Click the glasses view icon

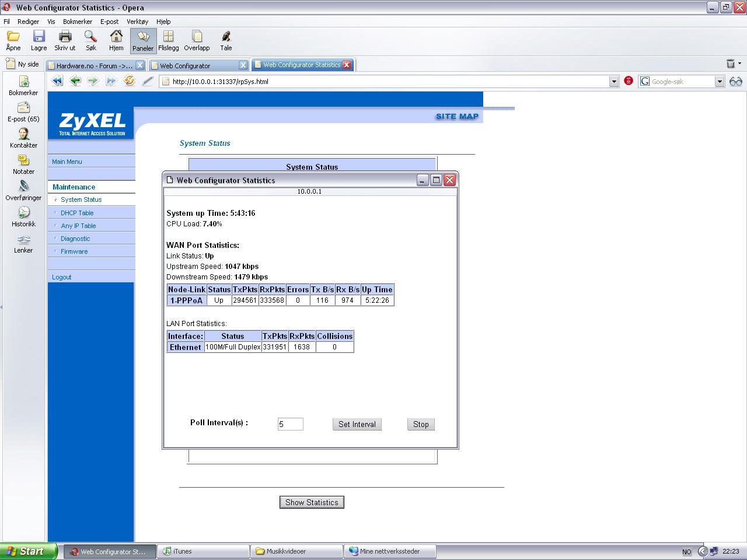(x=736, y=81)
